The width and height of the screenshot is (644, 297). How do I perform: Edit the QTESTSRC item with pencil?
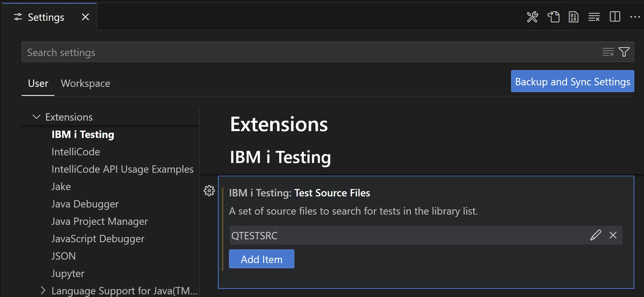pos(596,235)
